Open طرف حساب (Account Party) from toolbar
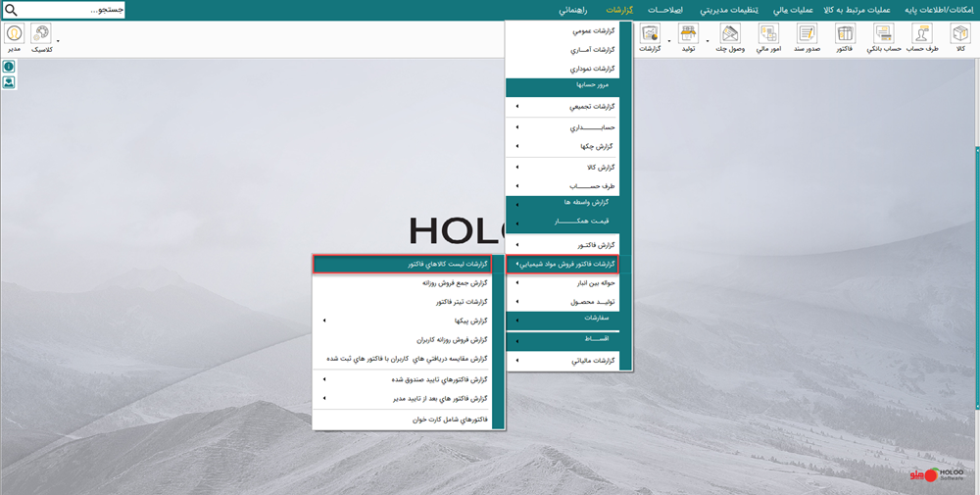980x495 pixels. [x=922, y=37]
